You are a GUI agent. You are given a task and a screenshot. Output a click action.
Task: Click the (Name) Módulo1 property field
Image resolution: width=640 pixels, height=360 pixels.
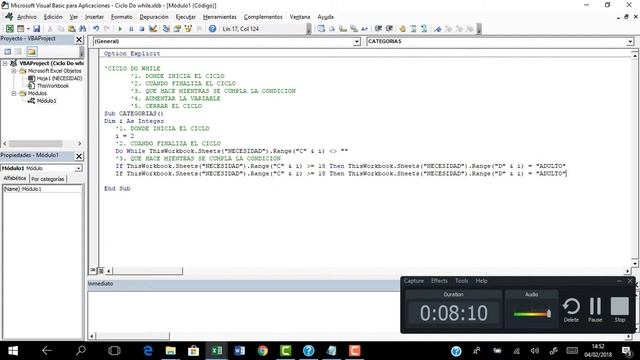pos(42,189)
